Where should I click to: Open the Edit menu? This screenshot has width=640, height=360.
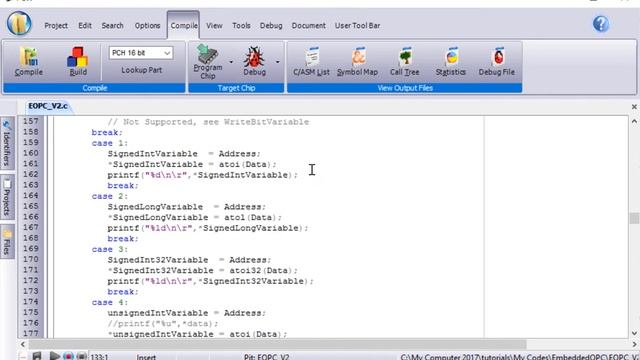pyautogui.click(x=85, y=25)
